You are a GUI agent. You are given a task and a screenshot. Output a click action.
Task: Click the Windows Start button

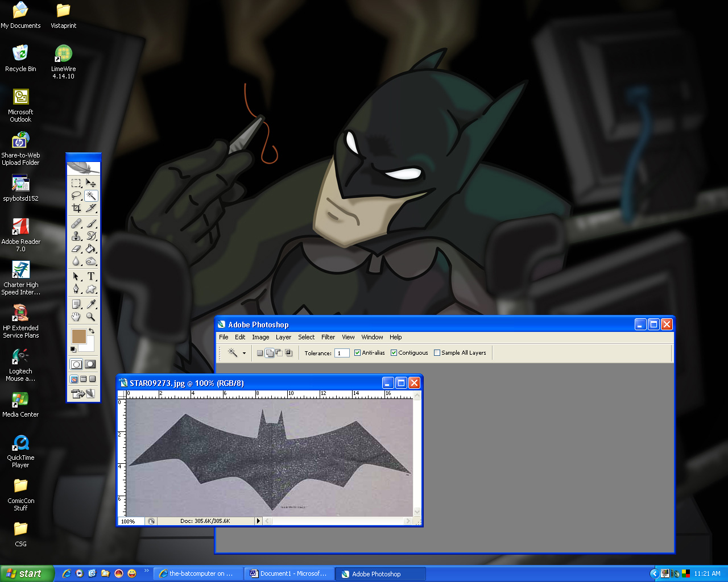[27, 573]
